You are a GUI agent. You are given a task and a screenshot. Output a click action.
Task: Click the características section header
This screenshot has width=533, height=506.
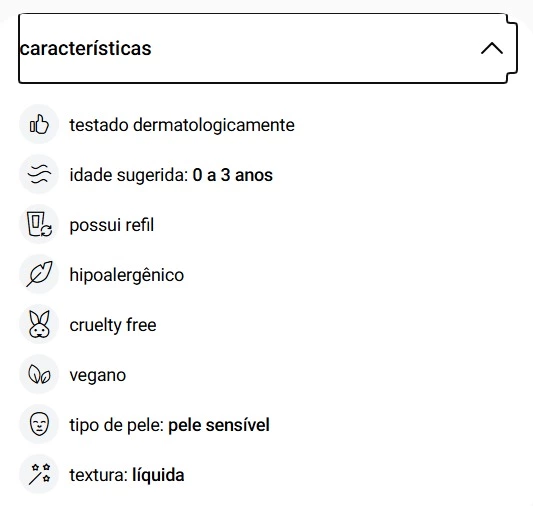[x=268, y=48]
